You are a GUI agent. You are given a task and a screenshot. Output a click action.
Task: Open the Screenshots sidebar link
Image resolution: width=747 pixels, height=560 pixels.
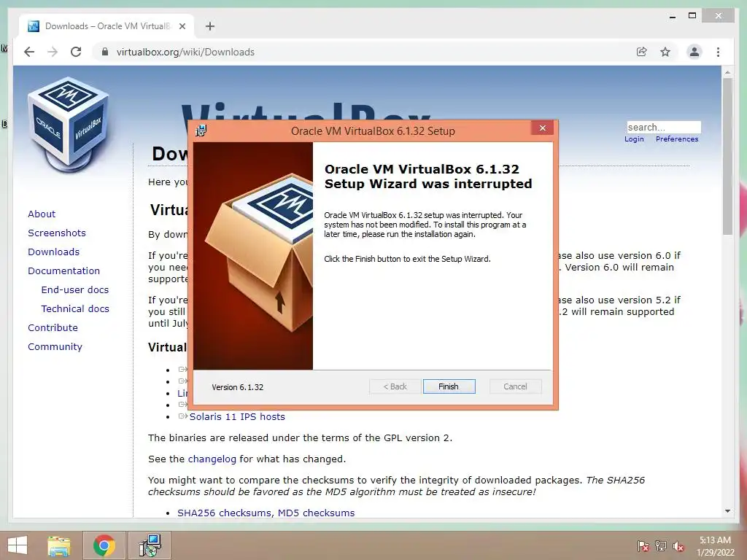pyautogui.click(x=57, y=233)
